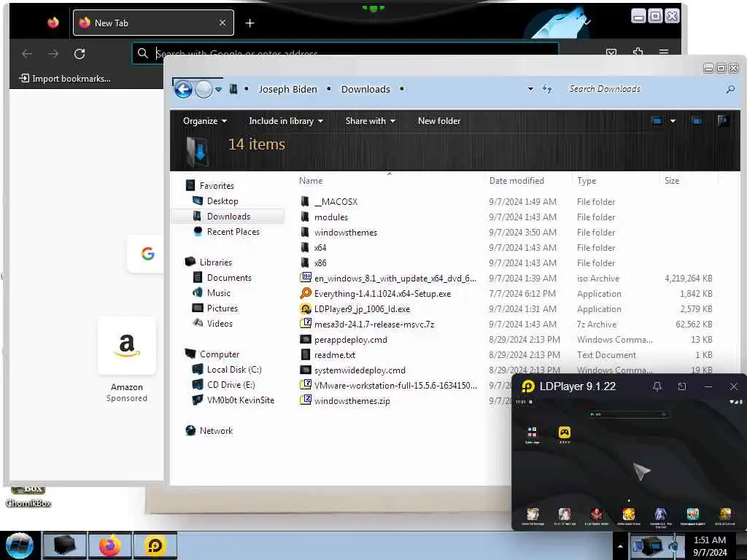Open Include in library dropdown
The image size is (747, 560).
click(286, 121)
